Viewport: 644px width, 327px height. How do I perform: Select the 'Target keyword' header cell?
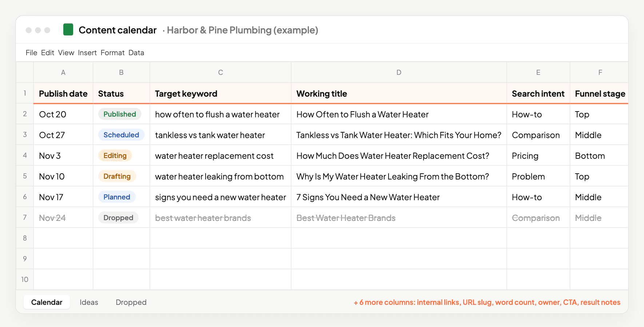220,93
